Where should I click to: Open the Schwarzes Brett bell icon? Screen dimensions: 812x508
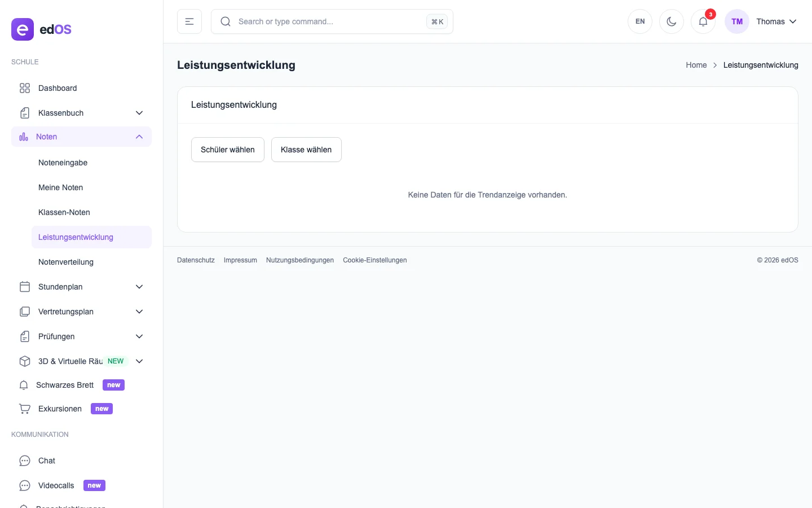(x=23, y=385)
